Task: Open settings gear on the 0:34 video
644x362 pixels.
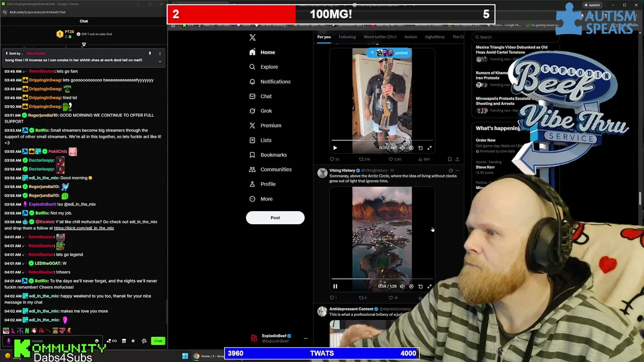Action: 411,286
